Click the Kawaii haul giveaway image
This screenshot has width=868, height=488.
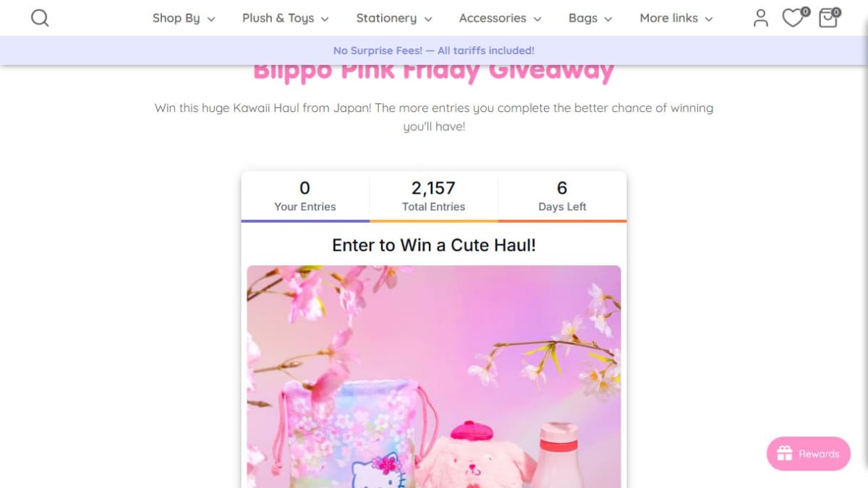click(x=434, y=377)
